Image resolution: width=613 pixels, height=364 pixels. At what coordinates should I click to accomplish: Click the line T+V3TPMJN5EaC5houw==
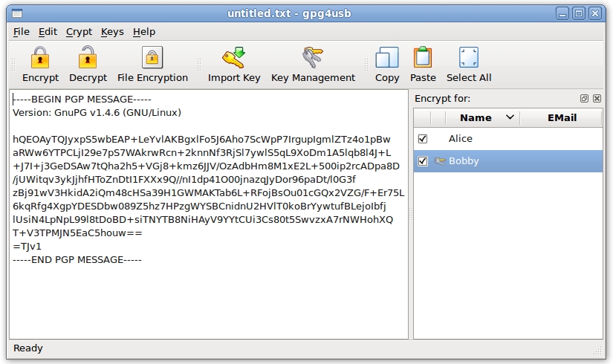click(77, 233)
